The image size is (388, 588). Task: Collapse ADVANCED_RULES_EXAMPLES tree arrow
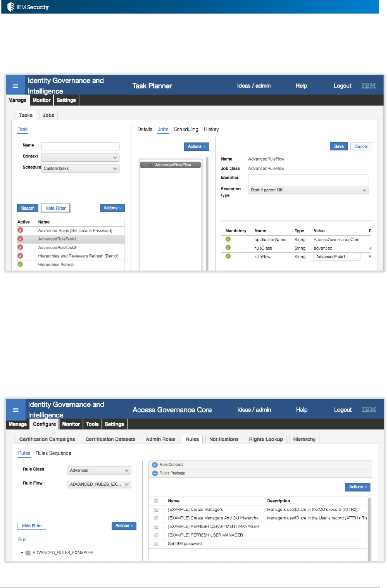[22, 553]
